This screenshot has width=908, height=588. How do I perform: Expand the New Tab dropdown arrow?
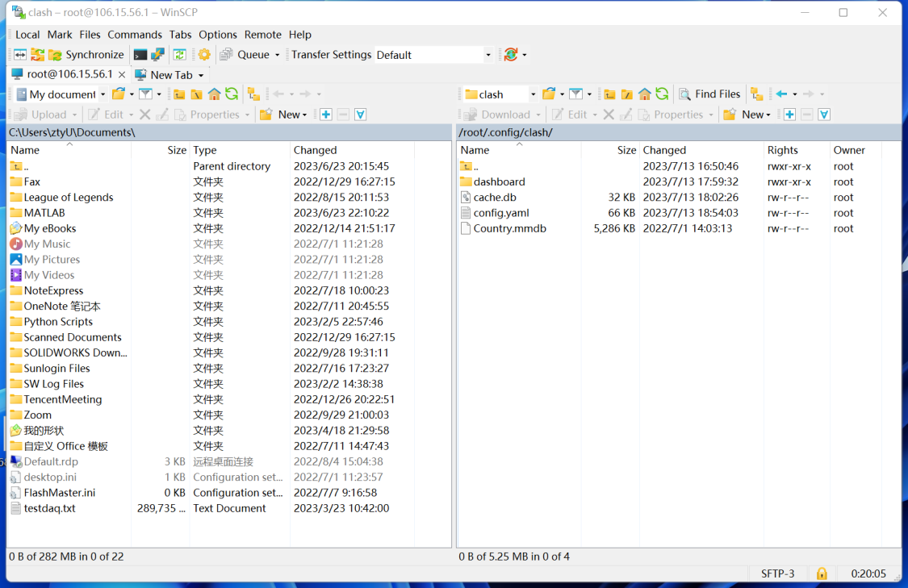(201, 75)
